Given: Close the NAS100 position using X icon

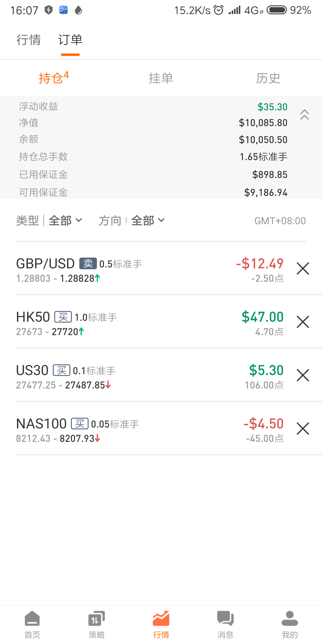Looking at the screenshot, I should (303, 428).
